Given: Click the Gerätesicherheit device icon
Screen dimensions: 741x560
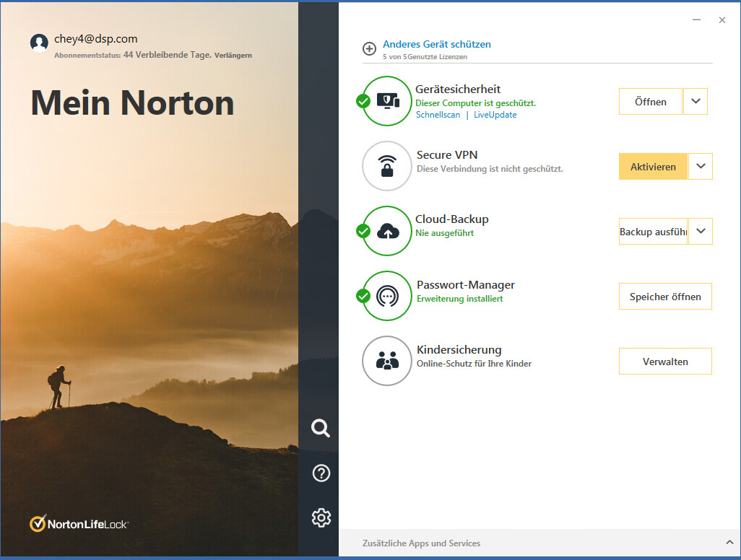Looking at the screenshot, I should click(x=387, y=101).
